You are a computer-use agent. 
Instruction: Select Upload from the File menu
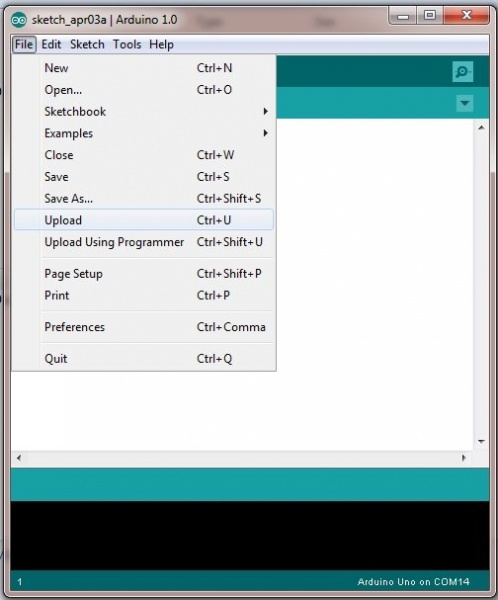pyautogui.click(x=144, y=220)
